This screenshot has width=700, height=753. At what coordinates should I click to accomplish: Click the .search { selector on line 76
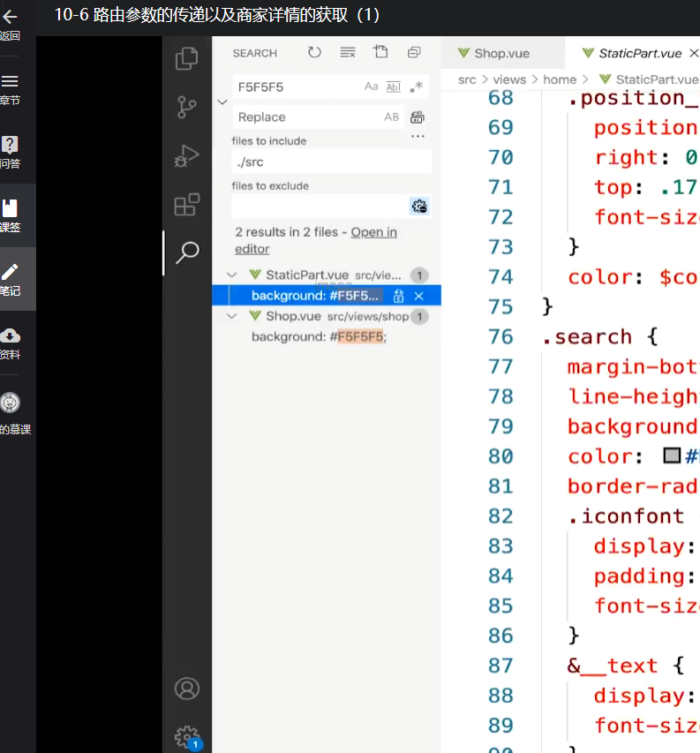[599, 336]
